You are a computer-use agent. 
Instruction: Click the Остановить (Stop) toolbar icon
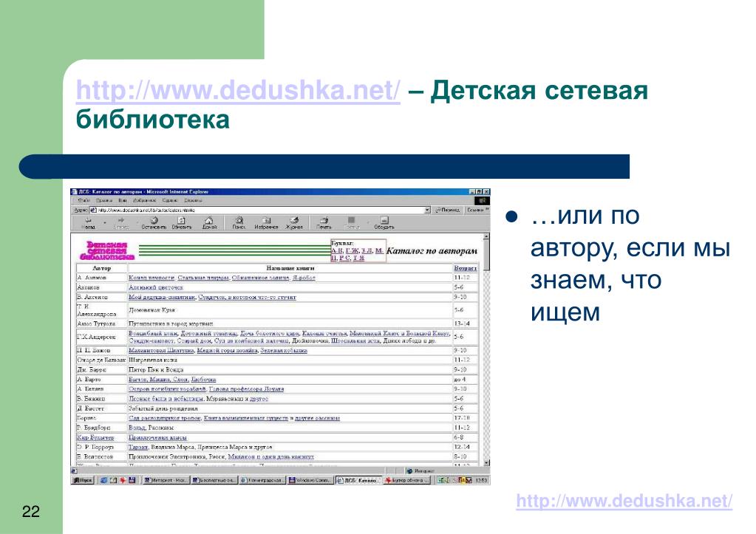pyautogui.click(x=154, y=222)
